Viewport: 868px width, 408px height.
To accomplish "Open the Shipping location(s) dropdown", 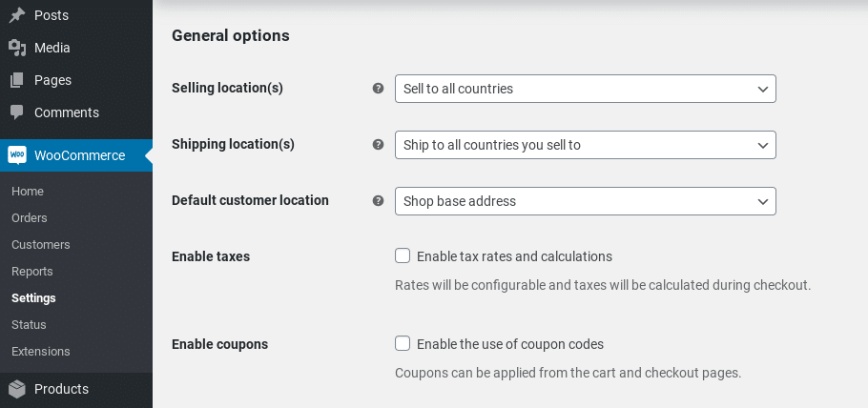I will click(x=585, y=145).
